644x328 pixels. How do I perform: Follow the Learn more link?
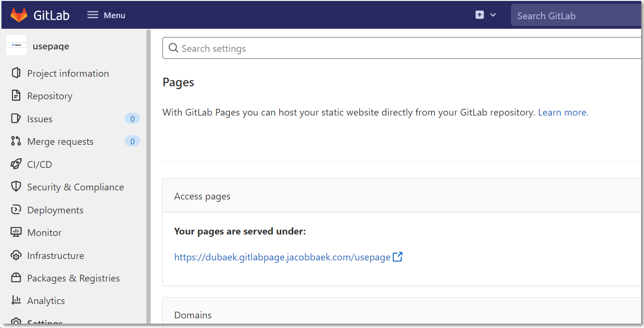(563, 112)
